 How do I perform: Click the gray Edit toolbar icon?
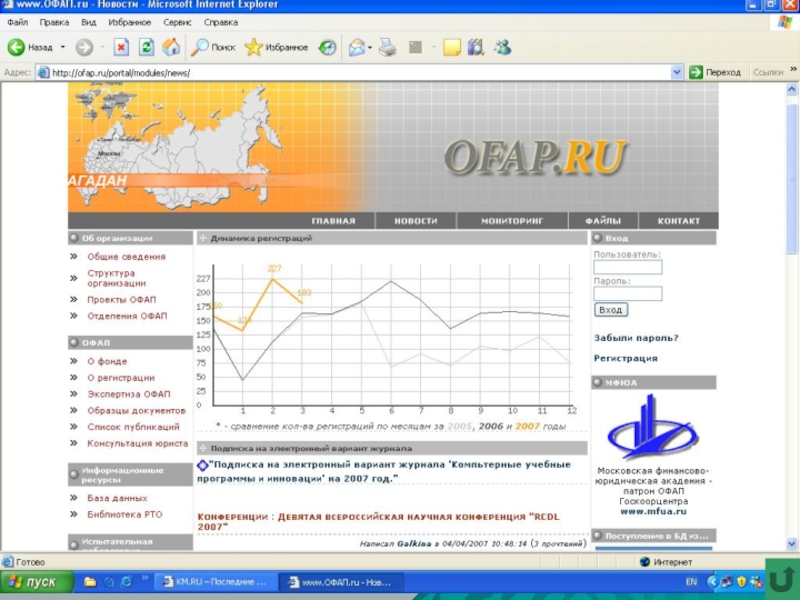point(416,47)
